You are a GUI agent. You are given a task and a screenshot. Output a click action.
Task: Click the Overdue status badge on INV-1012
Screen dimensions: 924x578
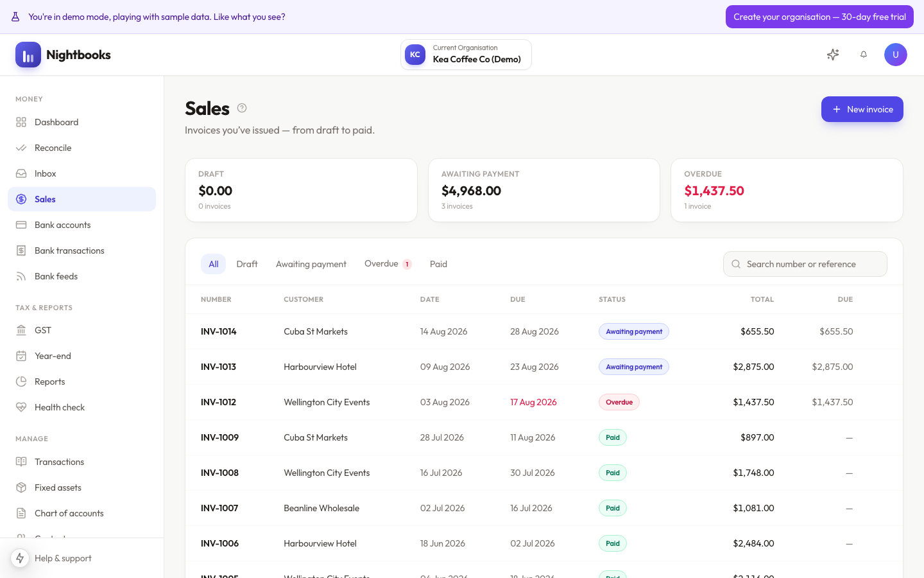(619, 402)
